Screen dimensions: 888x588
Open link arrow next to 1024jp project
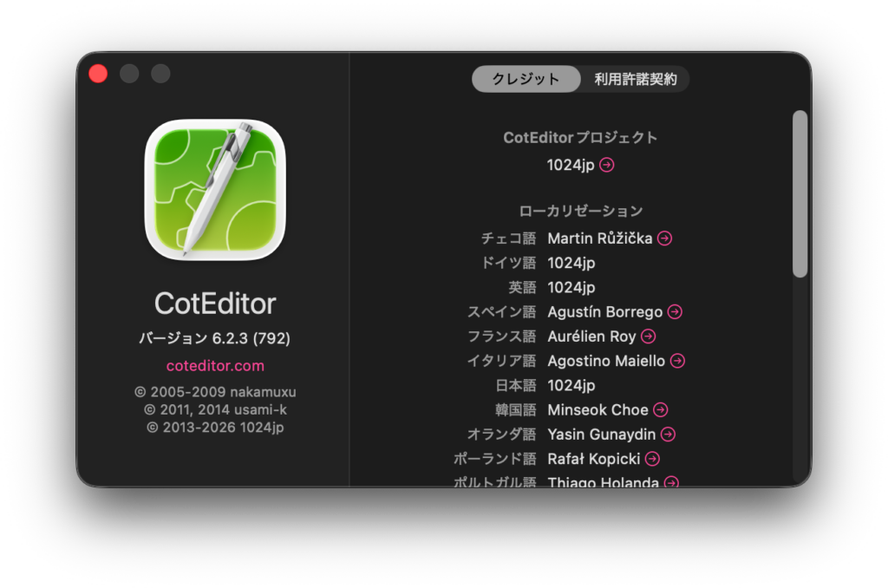tap(607, 165)
